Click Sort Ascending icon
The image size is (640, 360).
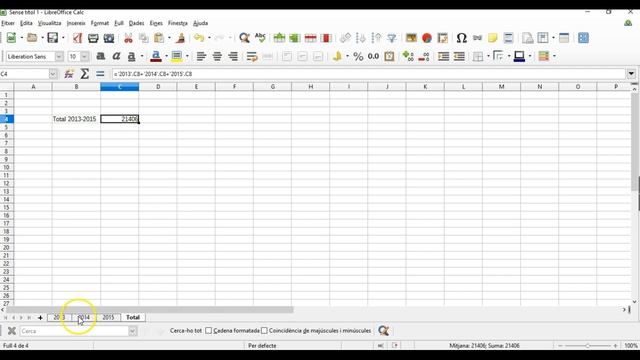(x=360, y=38)
